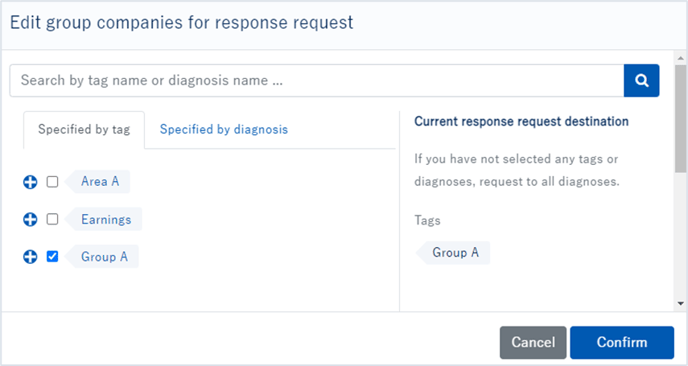Uncheck the Group A checkbox
The height and width of the screenshot is (366, 688).
point(52,256)
